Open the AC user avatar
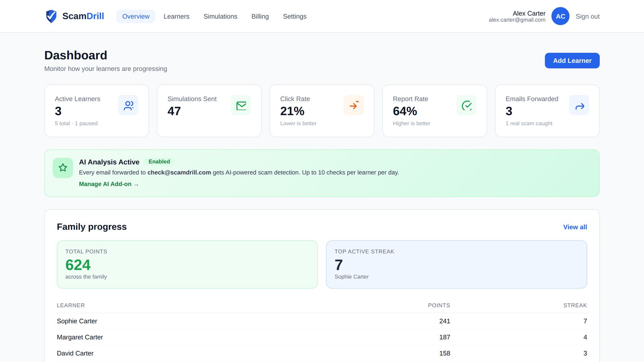Screen dimensions: 644x362 tap(560, 16)
